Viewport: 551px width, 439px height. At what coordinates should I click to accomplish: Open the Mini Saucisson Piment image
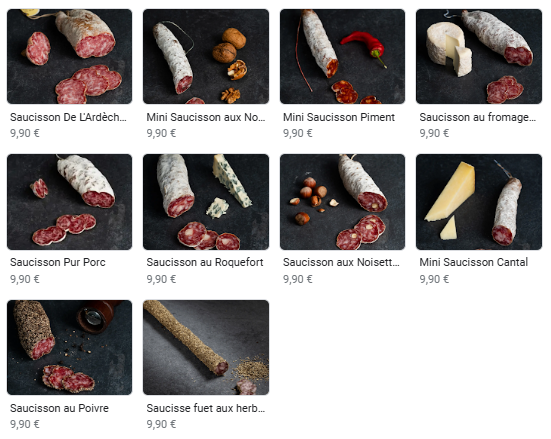342,57
